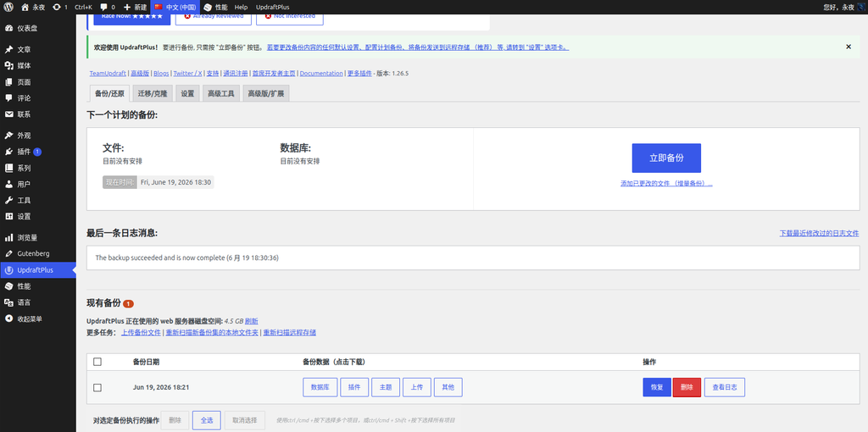Open 性能 in the left sidebar

point(37,286)
